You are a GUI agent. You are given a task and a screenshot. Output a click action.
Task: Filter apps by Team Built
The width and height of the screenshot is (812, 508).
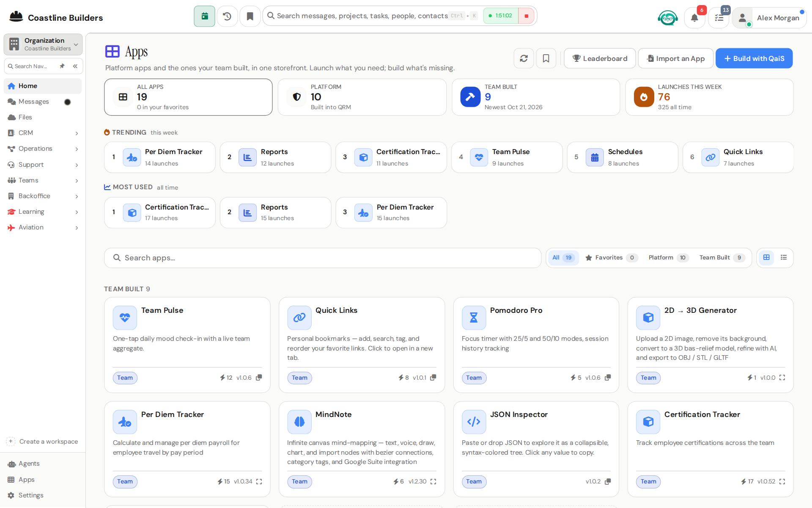(x=722, y=257)
